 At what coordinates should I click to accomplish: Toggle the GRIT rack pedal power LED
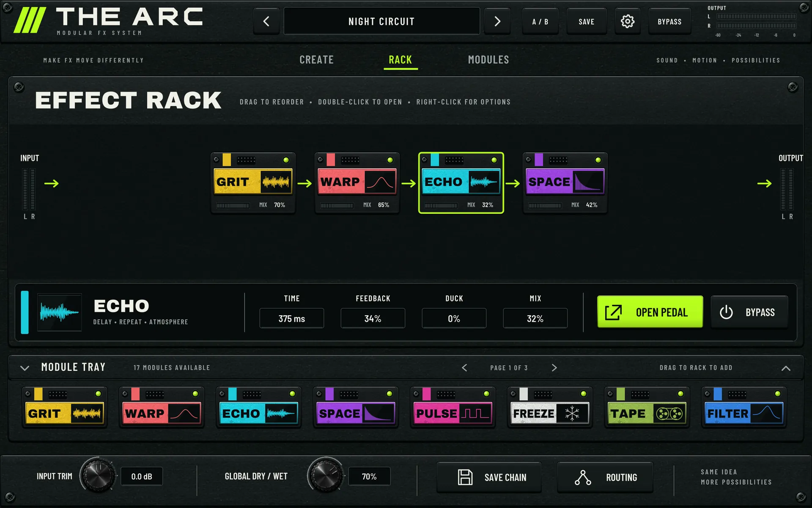(x=286, y=160)
